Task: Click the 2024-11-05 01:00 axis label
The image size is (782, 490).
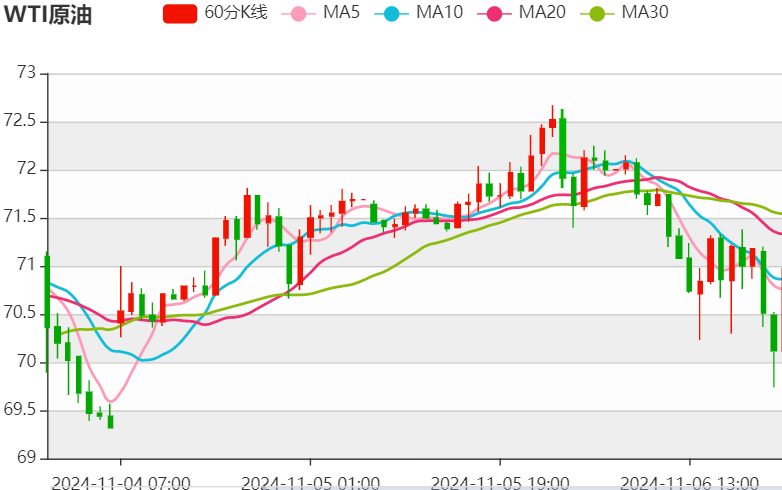Action: [x=310, y=483]
